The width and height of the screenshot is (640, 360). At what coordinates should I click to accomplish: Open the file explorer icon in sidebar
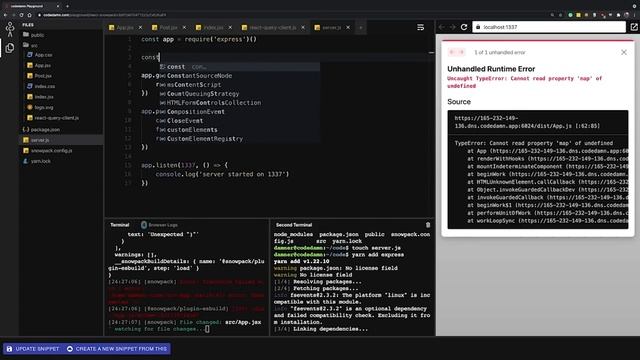[x=10, y=48]
